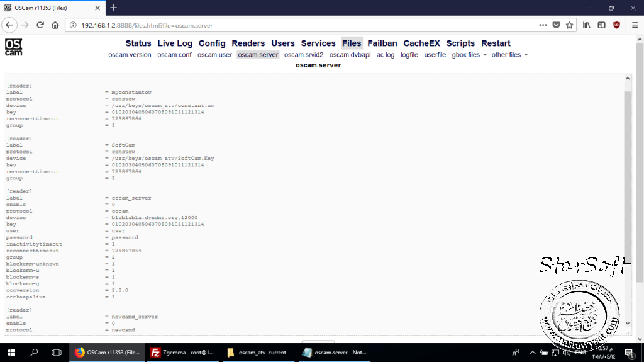Open the Users page
644x362 pixels.
coord(282,43)
